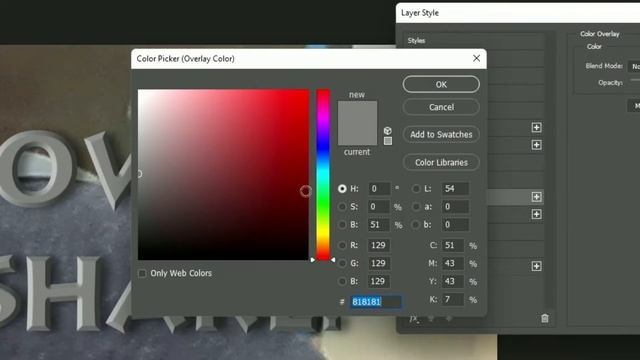Click Cancel in Color Picker
The image size is (640, 360).
[x=441, y=107]
